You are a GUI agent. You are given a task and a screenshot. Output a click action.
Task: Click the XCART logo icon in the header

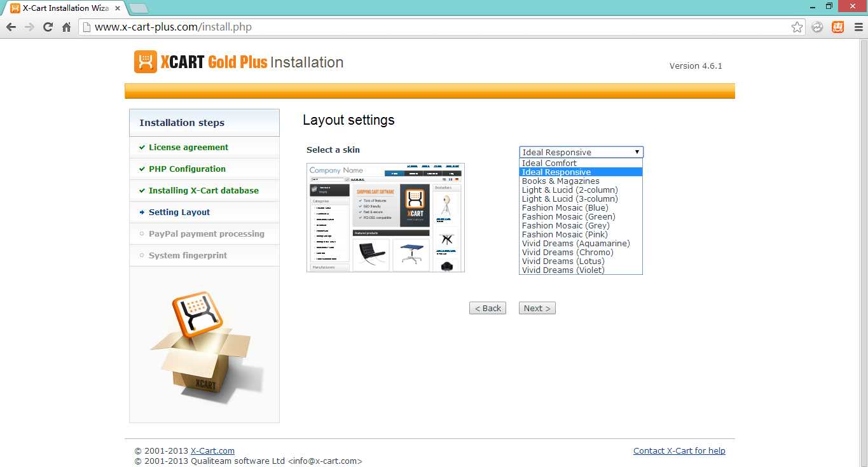[146, 62]
